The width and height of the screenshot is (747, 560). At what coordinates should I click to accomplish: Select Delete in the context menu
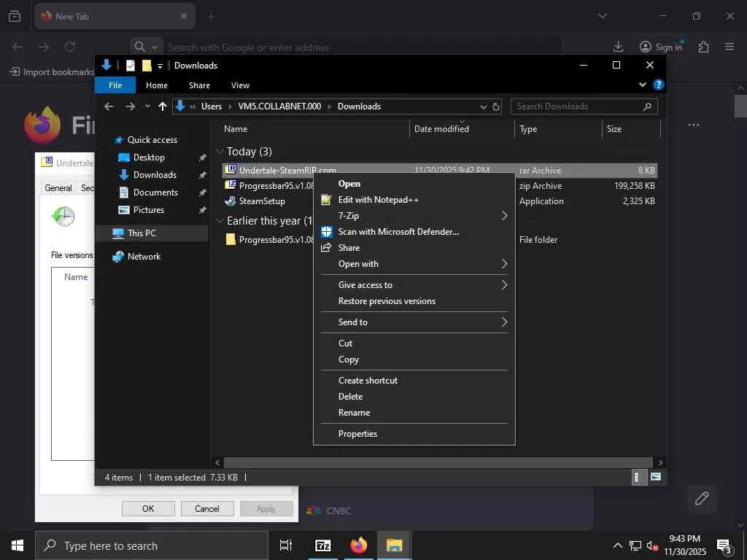[x=350, y=396]
